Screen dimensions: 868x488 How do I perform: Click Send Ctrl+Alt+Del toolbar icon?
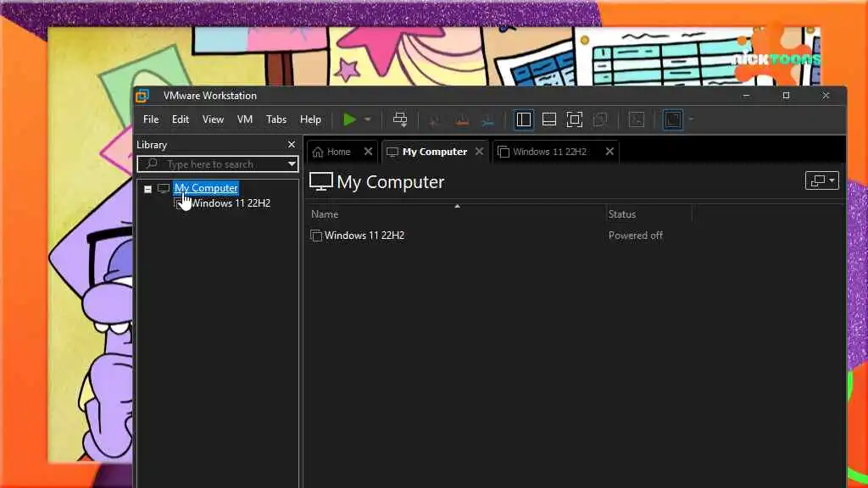pos(400,119)
